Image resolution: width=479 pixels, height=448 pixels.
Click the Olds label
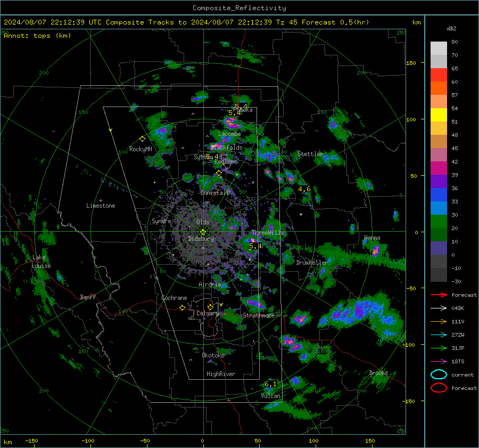[x=203, y=222]
